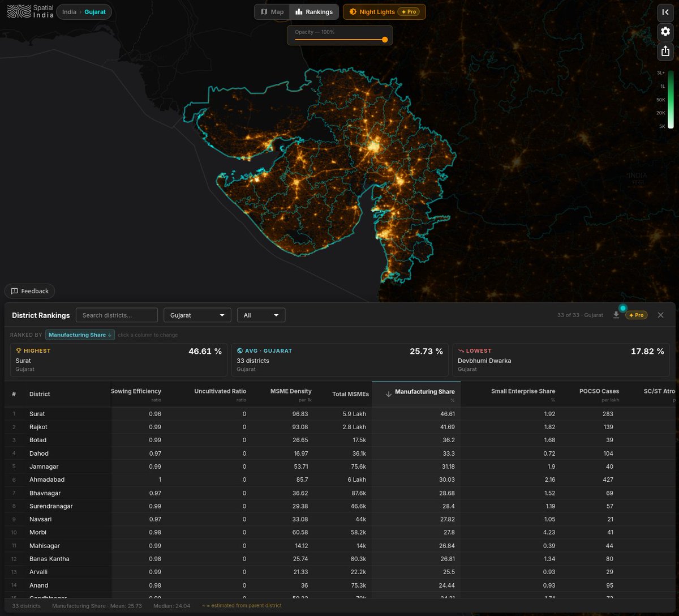
Task: Click Ahmadabad's 6 Lakh total MSMEs
Action: click(358, 480)
